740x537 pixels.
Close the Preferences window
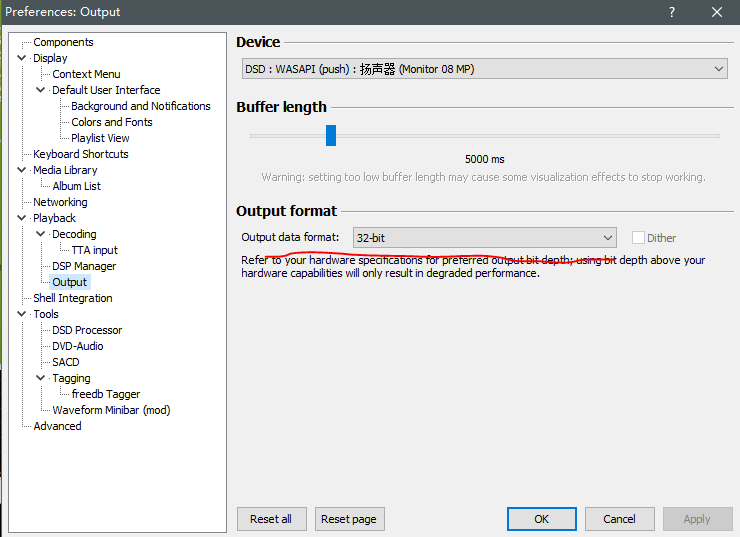(x=716, y=12)
